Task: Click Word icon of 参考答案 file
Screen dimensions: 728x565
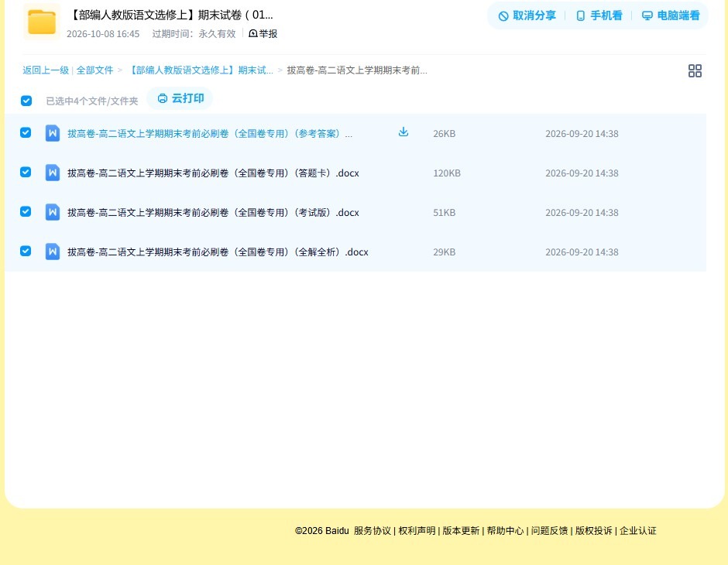Action: (53, 134)
